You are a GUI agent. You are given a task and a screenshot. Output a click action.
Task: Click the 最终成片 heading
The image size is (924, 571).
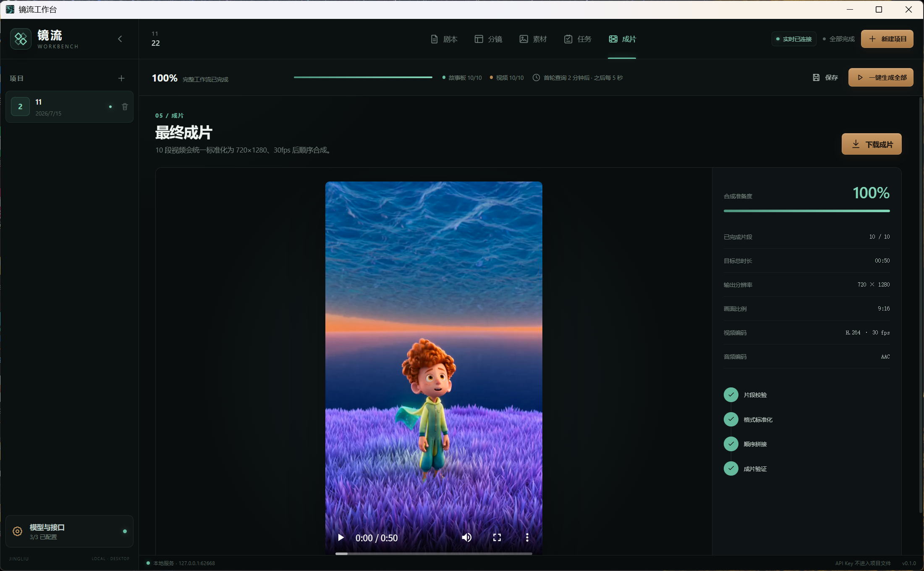[184, 133]
